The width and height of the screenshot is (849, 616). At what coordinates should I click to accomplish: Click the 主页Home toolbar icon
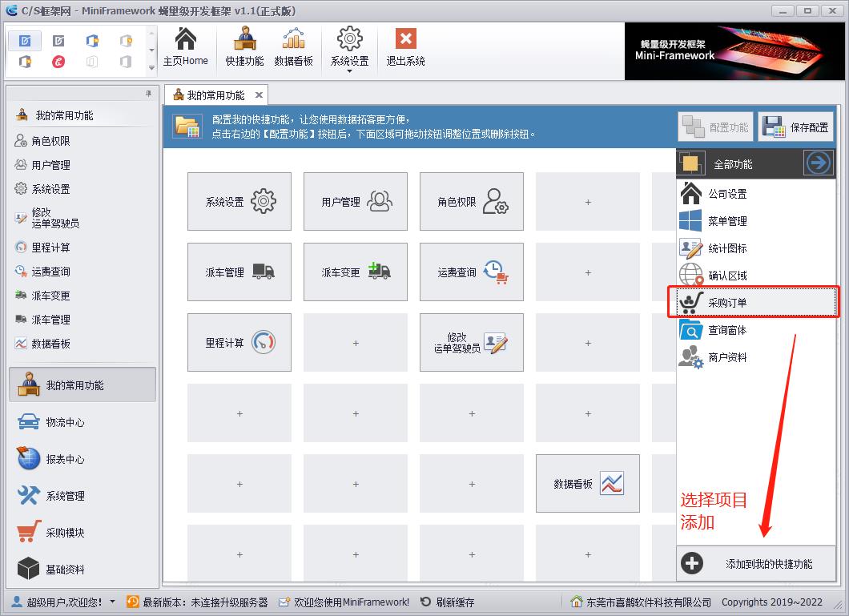(185, 46)
